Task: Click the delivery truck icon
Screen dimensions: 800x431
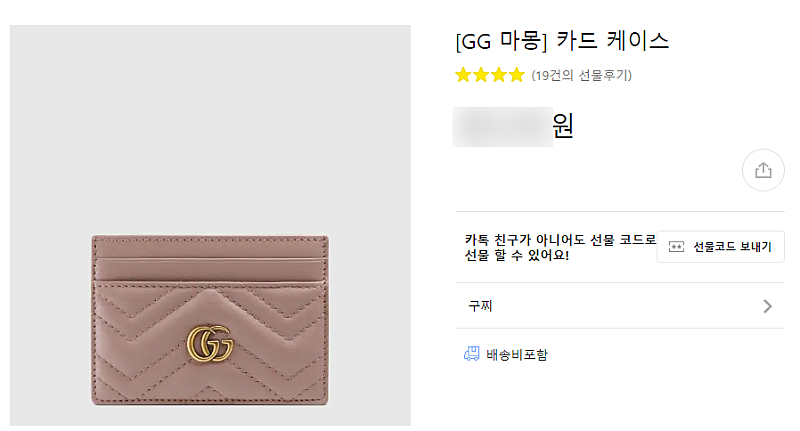Action: pyautogui.click(x=471, y=353)
